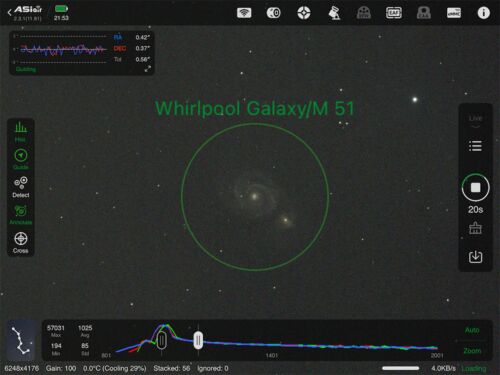The image size is (500, 375).
Task: Open the guide scope settings icon
Action: click(x=304, y=13)
